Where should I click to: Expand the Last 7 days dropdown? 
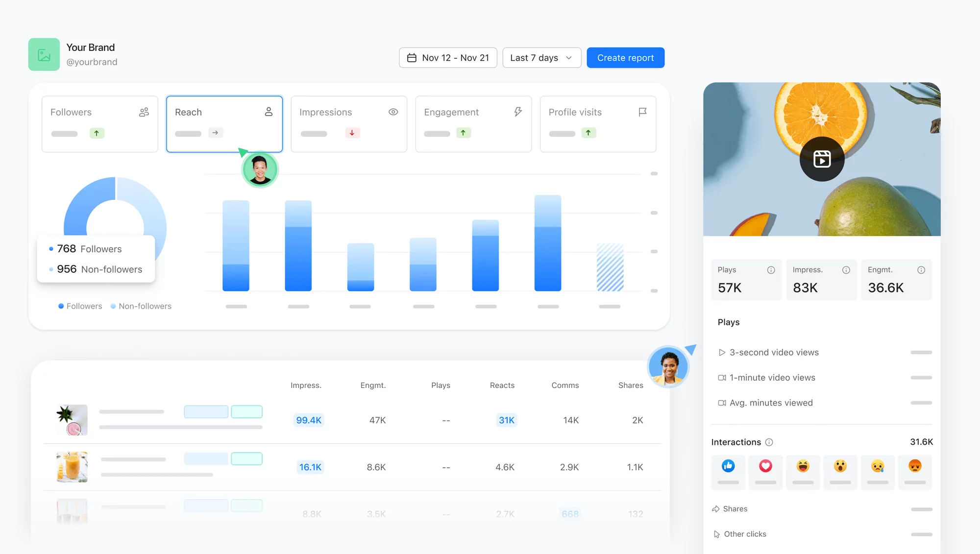(541, 57)
